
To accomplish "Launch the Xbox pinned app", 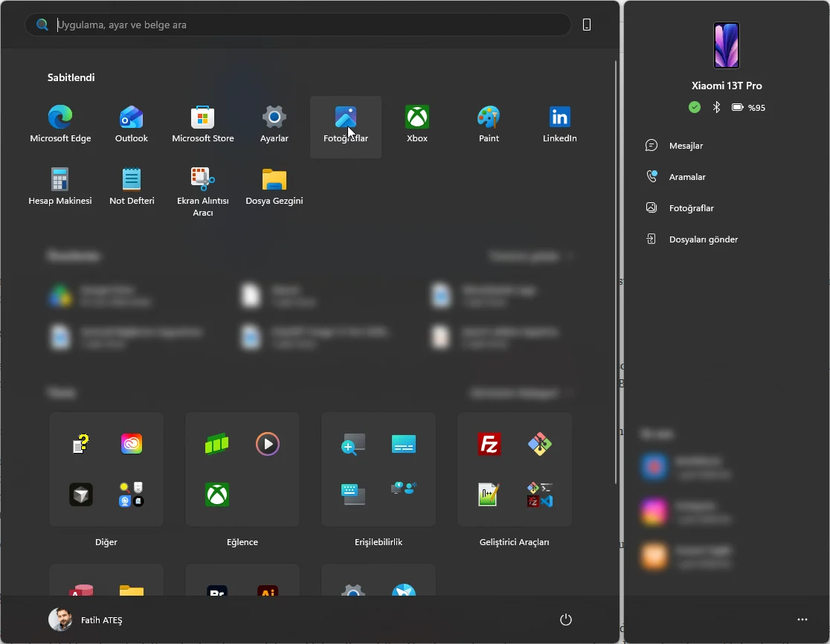I will (417, 126).
